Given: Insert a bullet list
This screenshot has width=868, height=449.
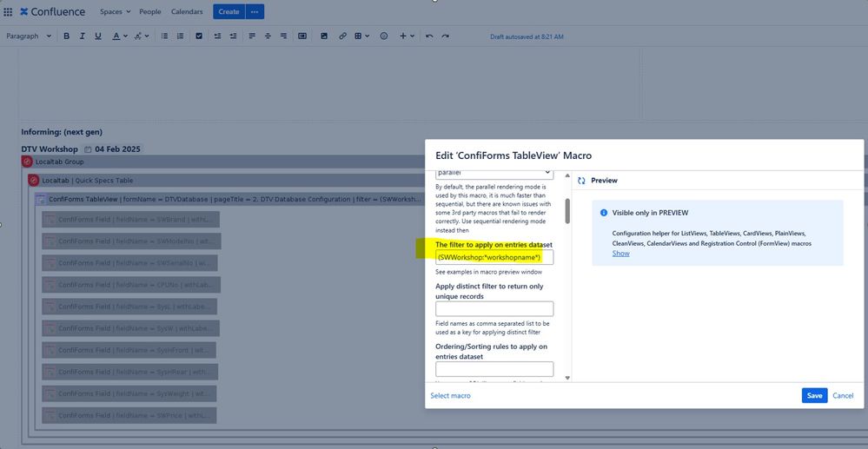Looking at the screenshot, I should coord(164,36).
